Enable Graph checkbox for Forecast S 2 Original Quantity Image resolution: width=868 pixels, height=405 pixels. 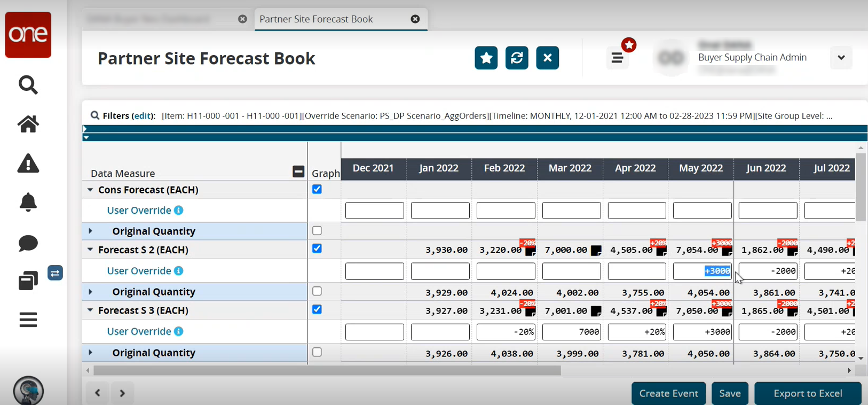point(317,291)
